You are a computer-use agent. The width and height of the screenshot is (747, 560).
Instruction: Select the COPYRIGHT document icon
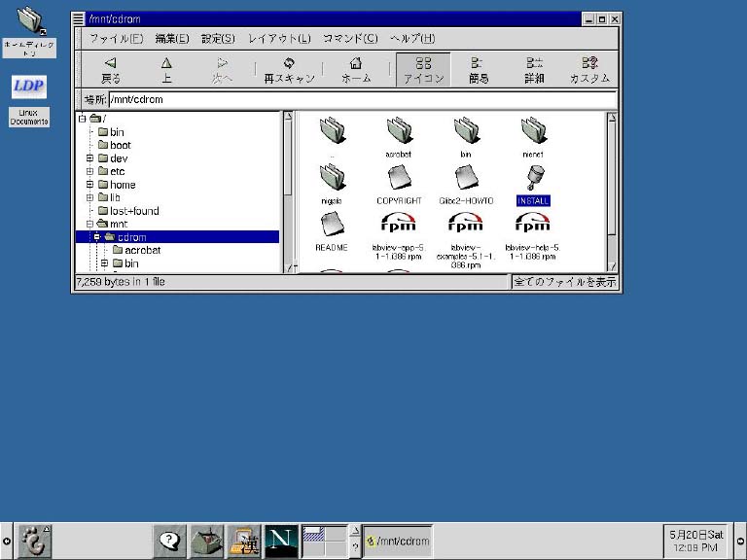pos(399,179)
